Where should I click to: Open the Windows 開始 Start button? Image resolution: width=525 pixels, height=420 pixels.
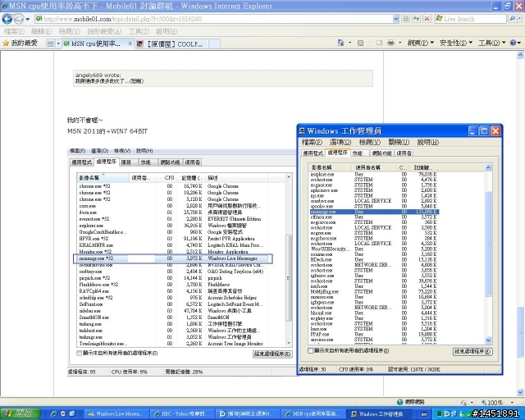tap(21, 413)
